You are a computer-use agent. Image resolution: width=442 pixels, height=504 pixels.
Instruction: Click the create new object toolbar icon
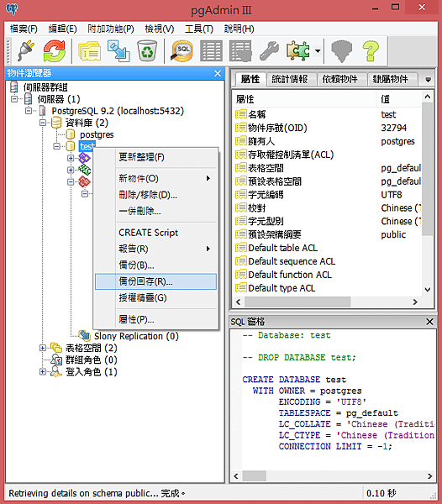coord(118,50)
